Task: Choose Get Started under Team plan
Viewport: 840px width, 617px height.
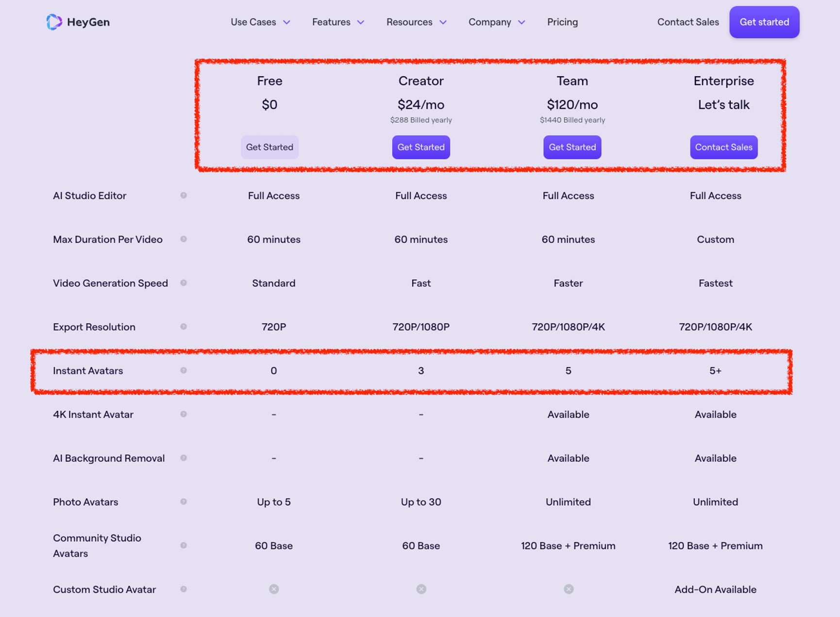Action: [x=572, y=147]
